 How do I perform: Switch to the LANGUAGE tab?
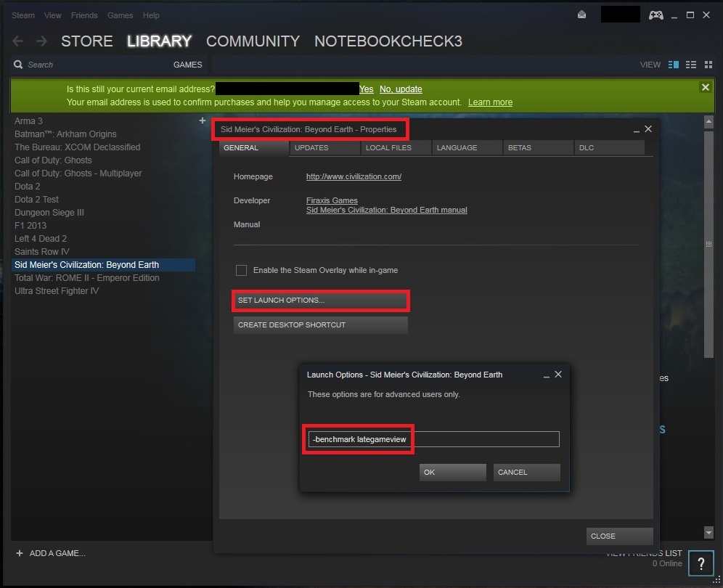(x=467, y=147)
